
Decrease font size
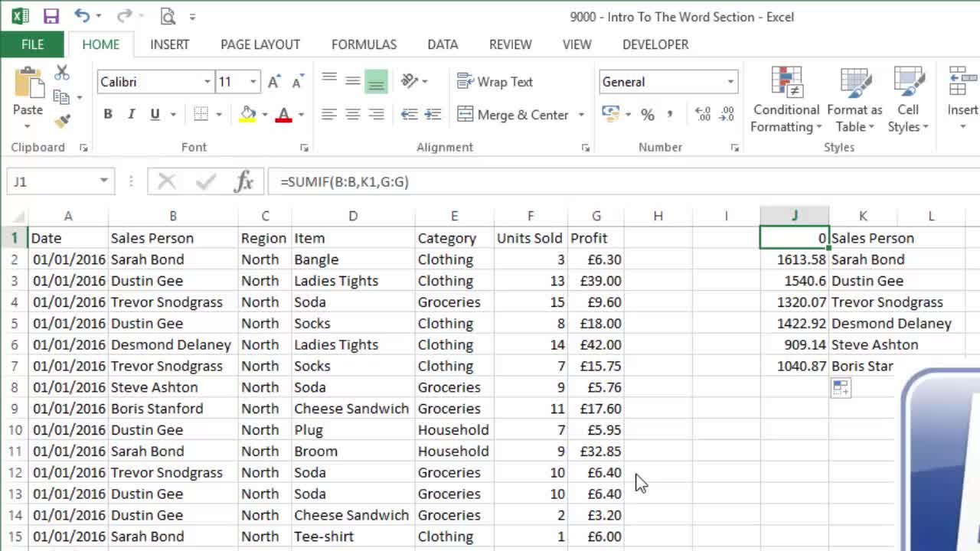tap(298, 82)
